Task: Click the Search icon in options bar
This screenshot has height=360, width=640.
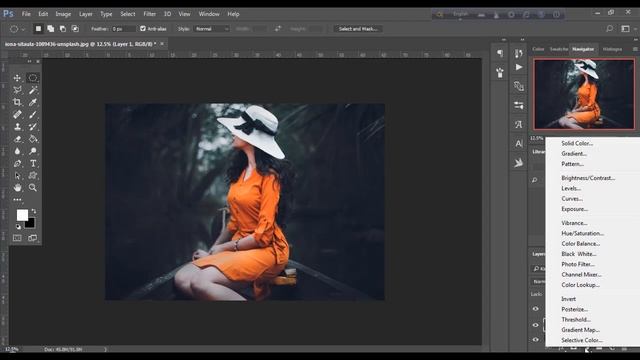Action: [x=609, y=29]
